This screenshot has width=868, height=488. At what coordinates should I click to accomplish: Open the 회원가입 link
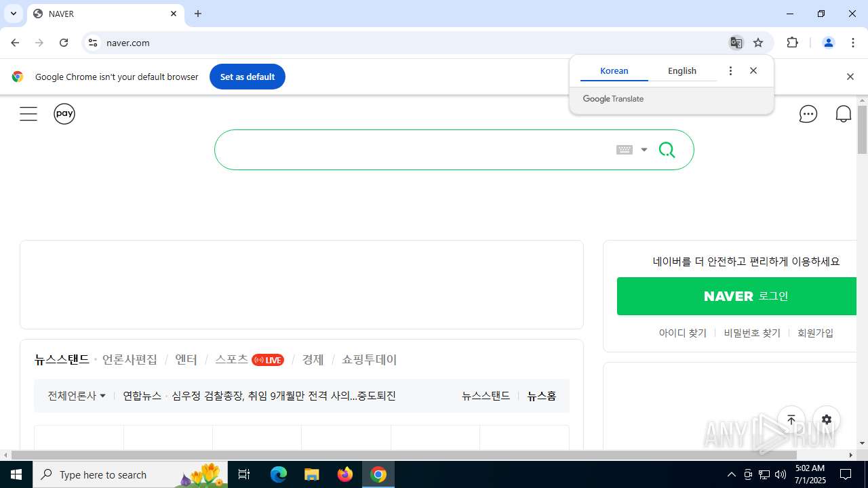point(815,333)
